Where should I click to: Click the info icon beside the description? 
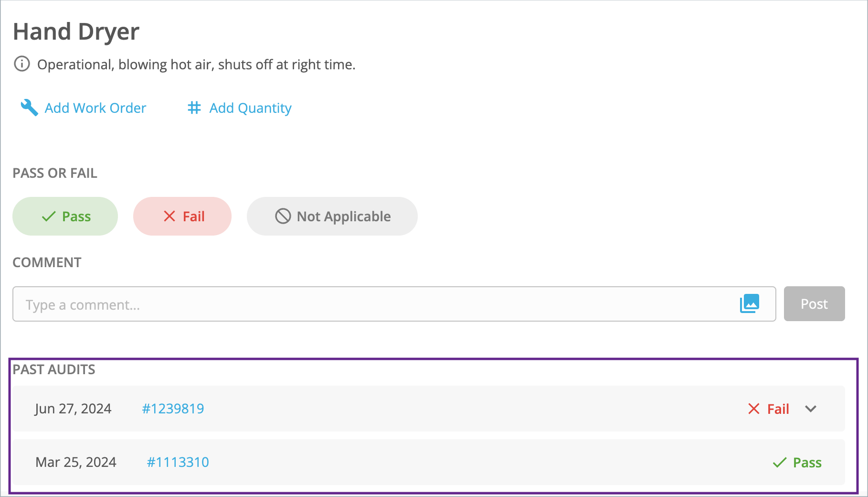click(x=22, y=64)
